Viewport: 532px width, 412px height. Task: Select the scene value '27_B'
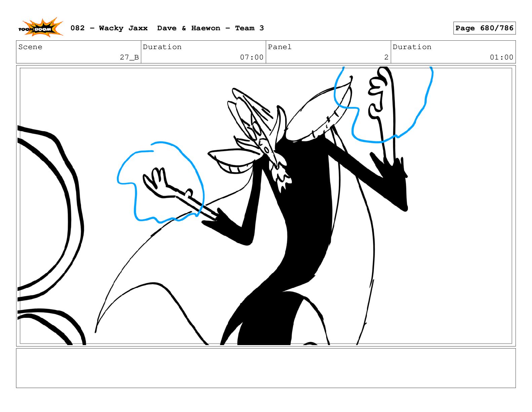[x=129, y=58]
